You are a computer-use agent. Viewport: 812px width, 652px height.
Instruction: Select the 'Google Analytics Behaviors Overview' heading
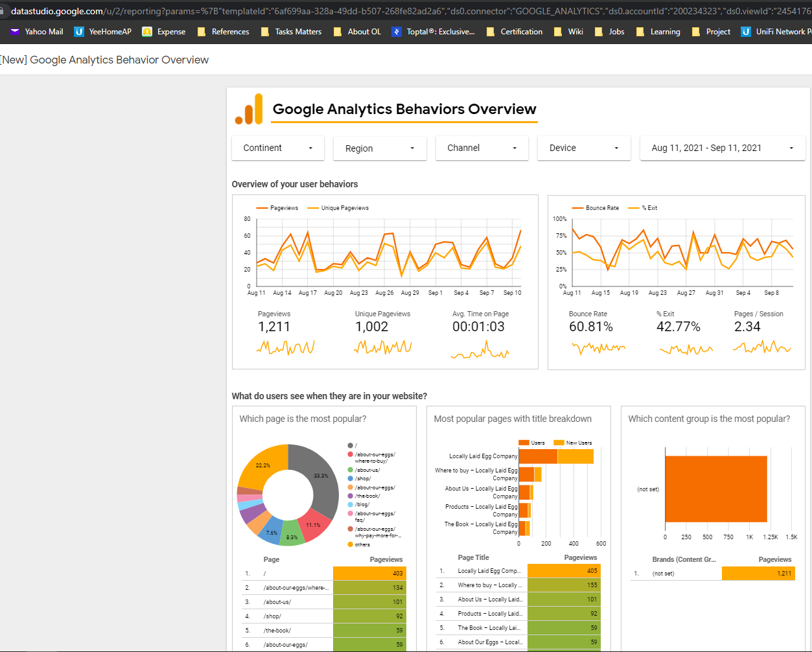[x=404, y=109]
